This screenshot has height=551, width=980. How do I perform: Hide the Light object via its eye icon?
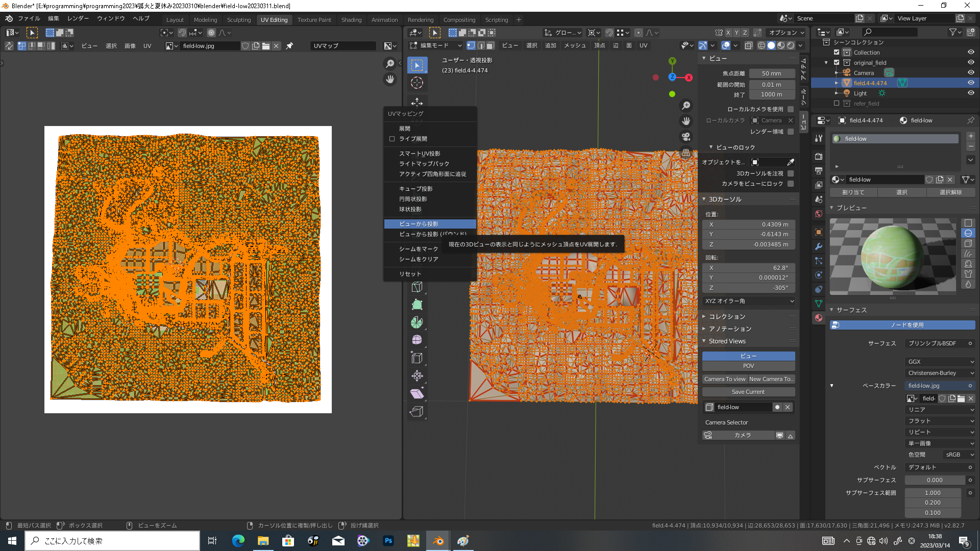point(971,93)
